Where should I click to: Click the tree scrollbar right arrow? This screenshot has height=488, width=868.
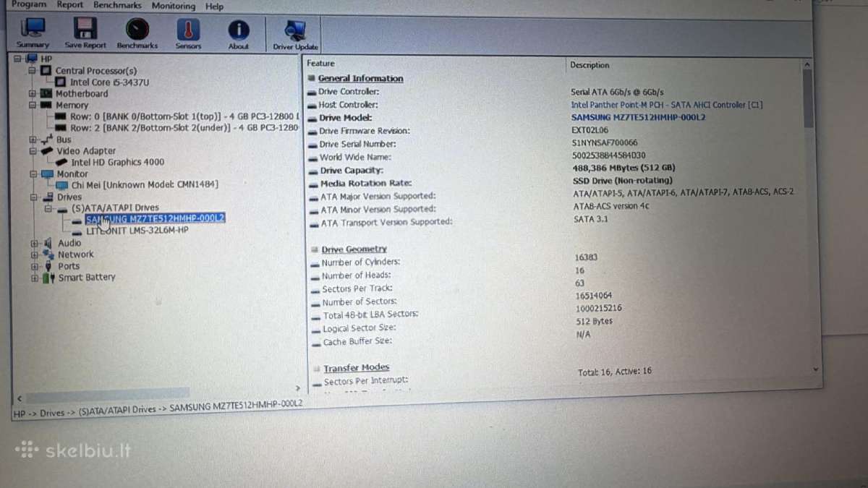click(297, 388)
